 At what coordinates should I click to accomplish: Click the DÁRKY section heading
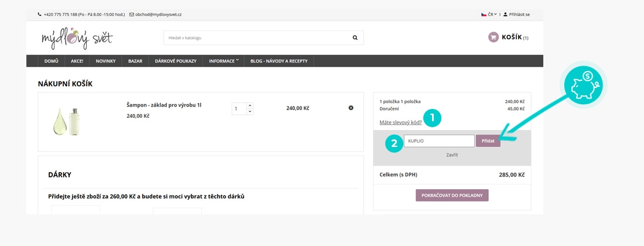60,175
